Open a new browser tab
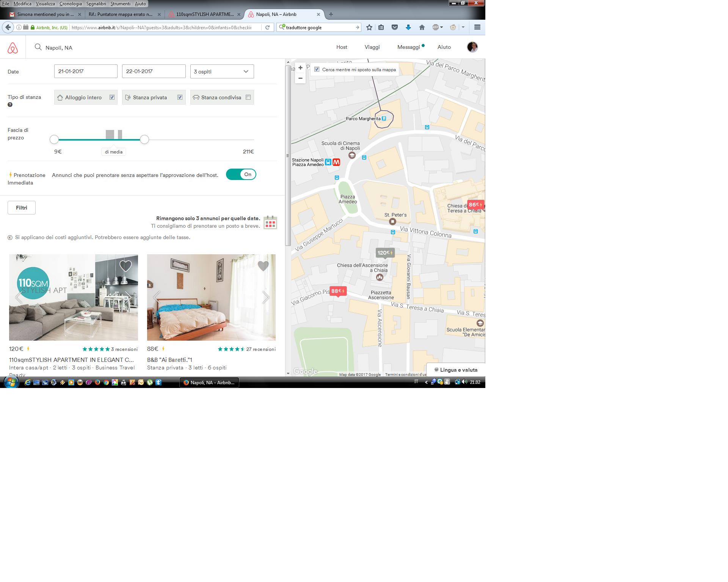Image resolution: width=728 pixels, height=582 pixels. (331, 14)
